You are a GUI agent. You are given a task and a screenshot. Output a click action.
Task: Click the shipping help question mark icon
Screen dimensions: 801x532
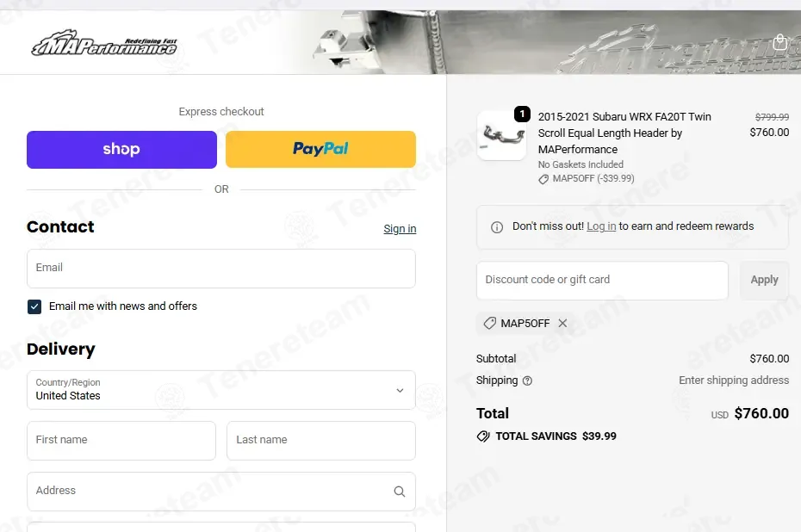tap(527, 380)
